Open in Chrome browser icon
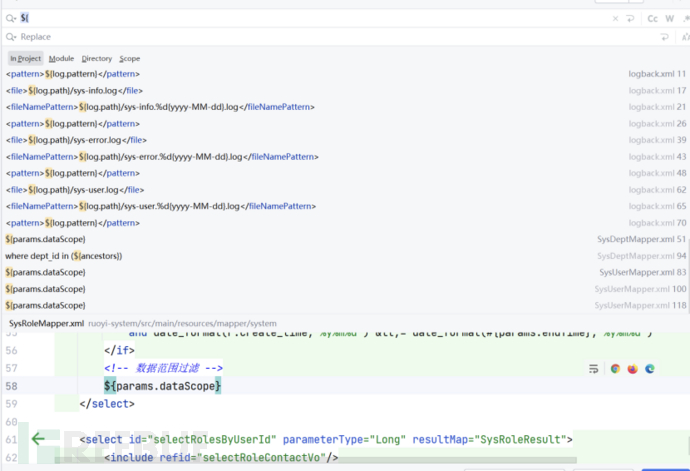The width and height of the screenshot is (690, 471). click(x=615, y=369)
